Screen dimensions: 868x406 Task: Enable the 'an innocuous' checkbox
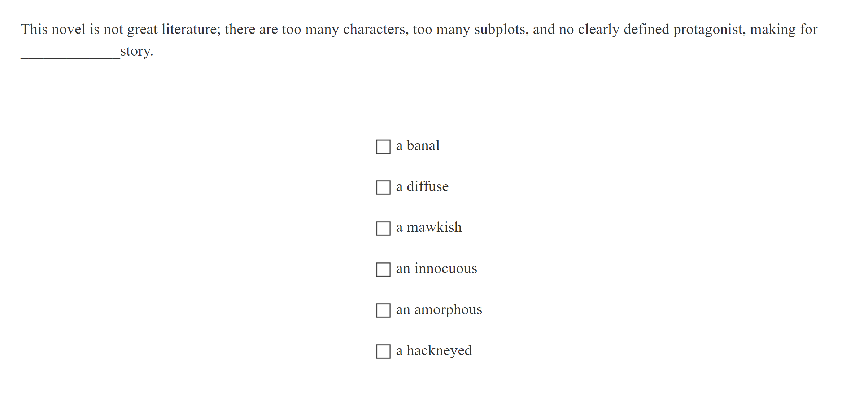[x=383, y=269]
